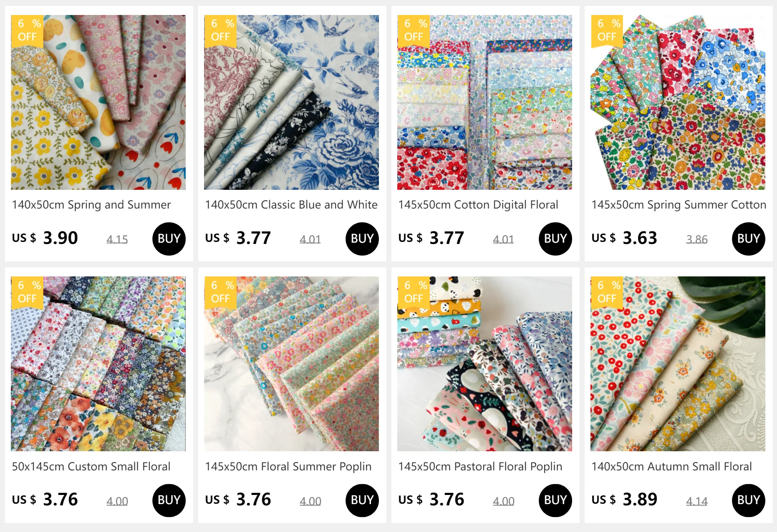Open the Floral Summer Poplin product image
This screenshot has width=777, height=532.
coord(291,364)
